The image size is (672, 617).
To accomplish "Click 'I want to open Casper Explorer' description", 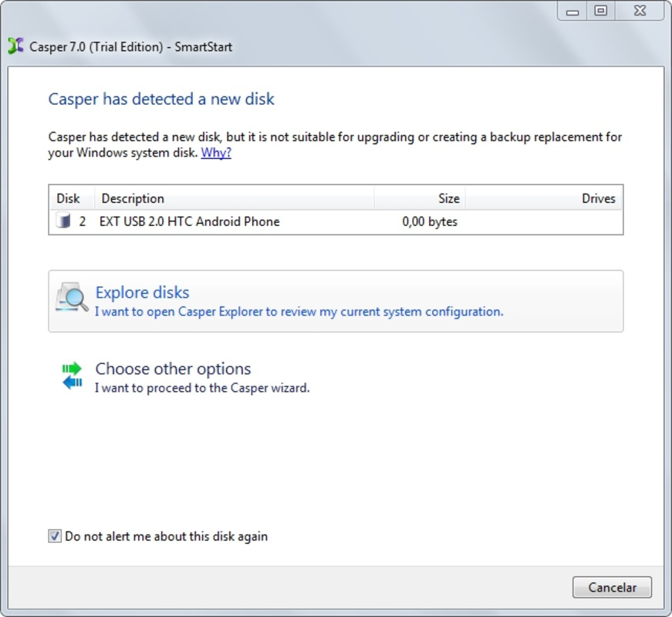I will point(299,312).
